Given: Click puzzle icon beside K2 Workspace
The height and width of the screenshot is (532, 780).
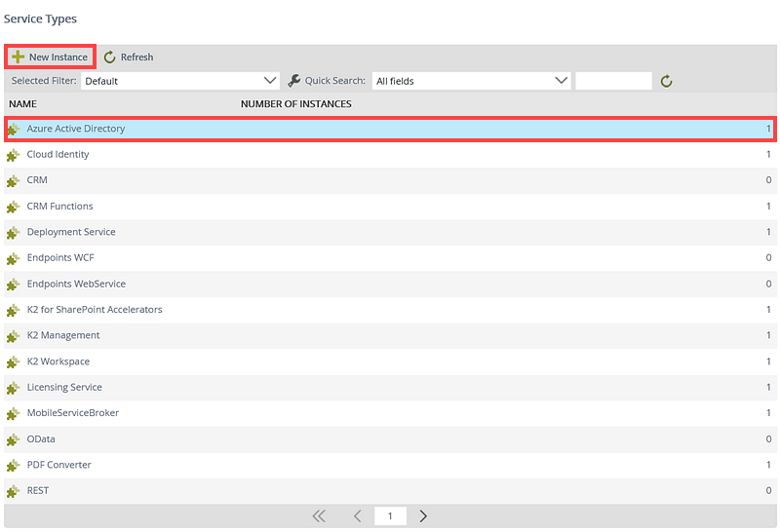Looking at the screenshot, I should coord(13,361).
